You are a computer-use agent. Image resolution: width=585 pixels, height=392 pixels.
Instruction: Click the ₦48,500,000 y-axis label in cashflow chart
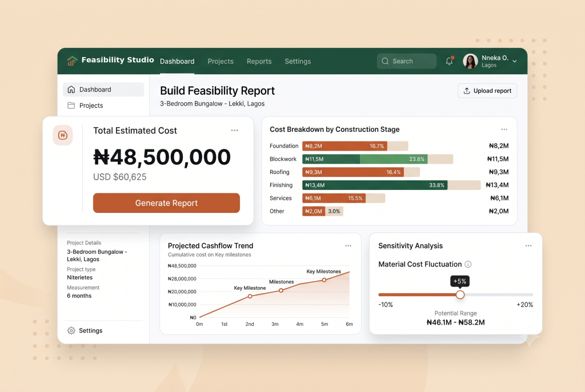(x=182, y=266)
